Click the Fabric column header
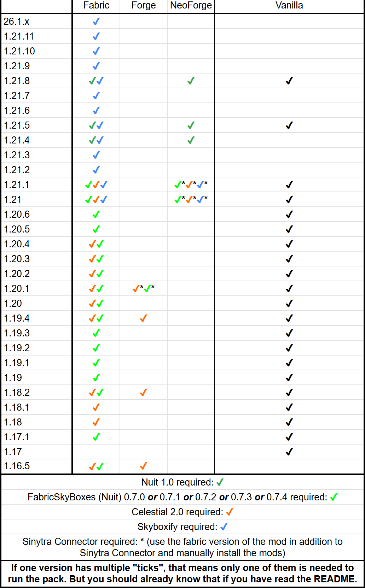This screenshot has height=588, width=365. pos(96,5)
